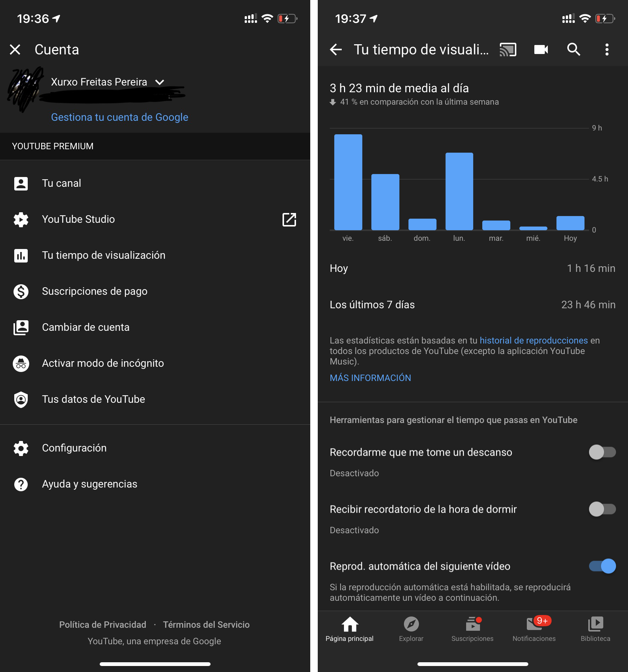Click the bar chart icon for watch time
The height and width of the screenshot is (672, 628).
click(x=21, y=255)
